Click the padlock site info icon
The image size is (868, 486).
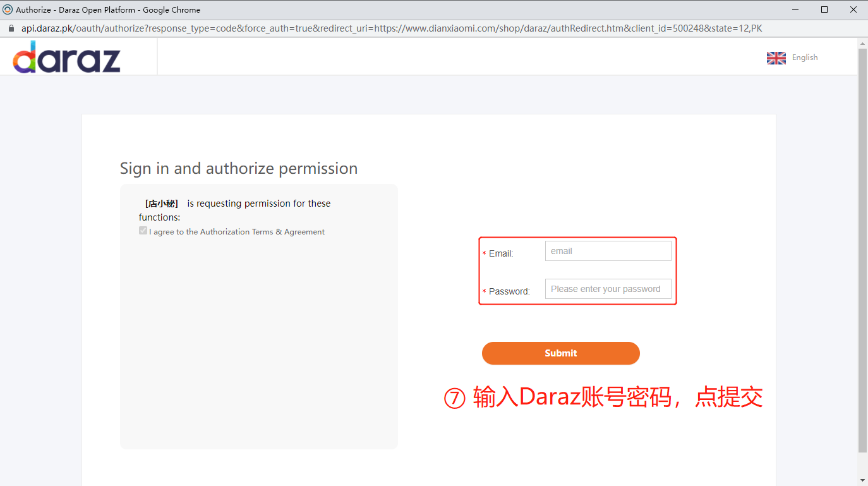click(x=11, y=28)
